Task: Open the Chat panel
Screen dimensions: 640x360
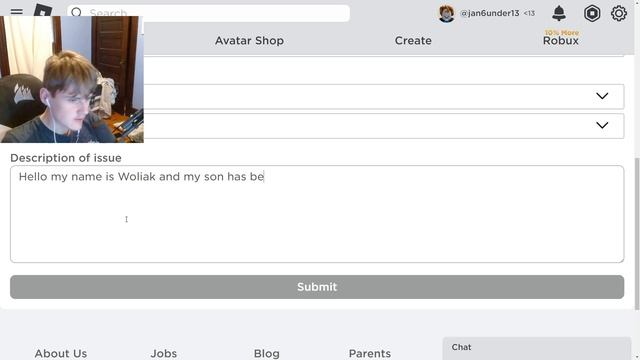Action: pos(537,348)
